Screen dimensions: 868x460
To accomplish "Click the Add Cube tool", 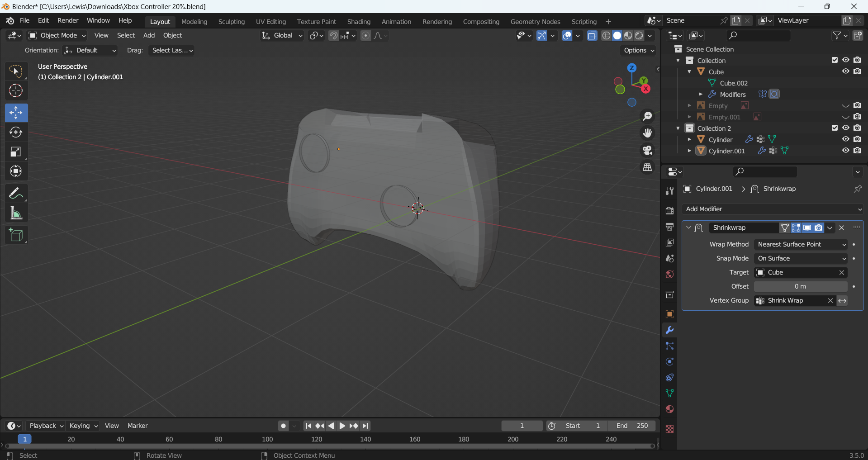I will (16, 235).
